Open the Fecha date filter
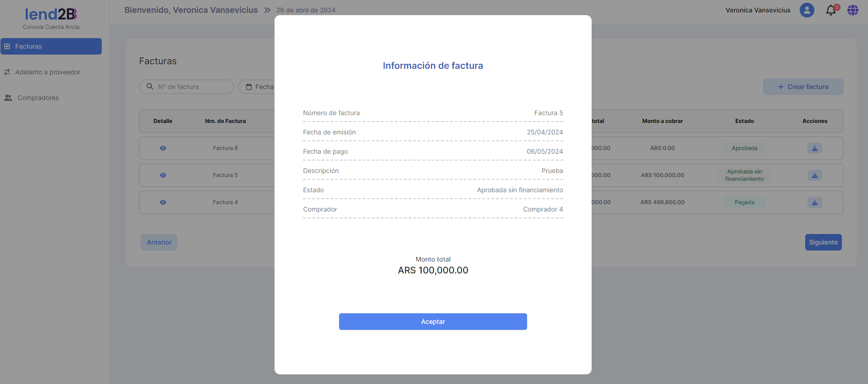The width and height of the screenshot is (868, 384). tap(259, 87)
